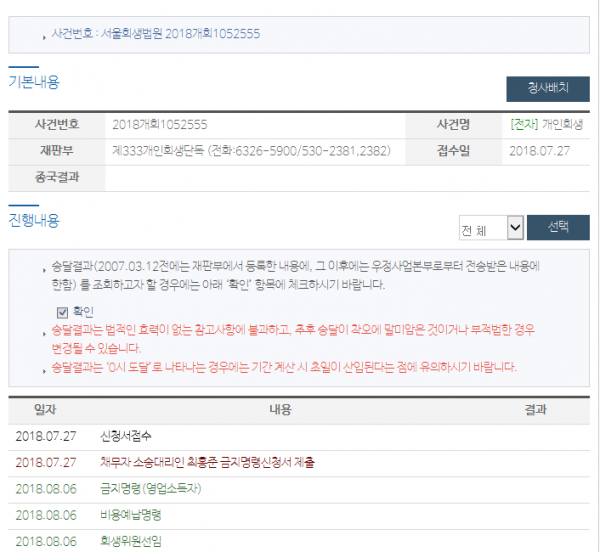The height and width of the screenshot is (552, 600).
Task: Click the 제333개인회생단독 court division text
Action: click(x=251, y=152)
